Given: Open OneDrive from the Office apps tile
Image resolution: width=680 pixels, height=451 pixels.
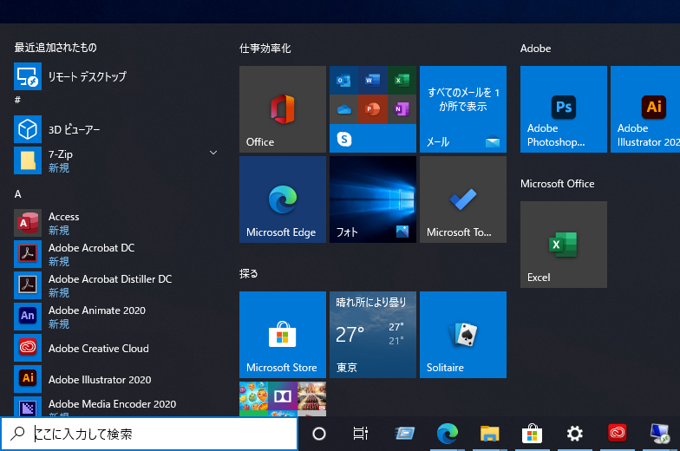Looking at the screenshot, I should tap(344, 109).
